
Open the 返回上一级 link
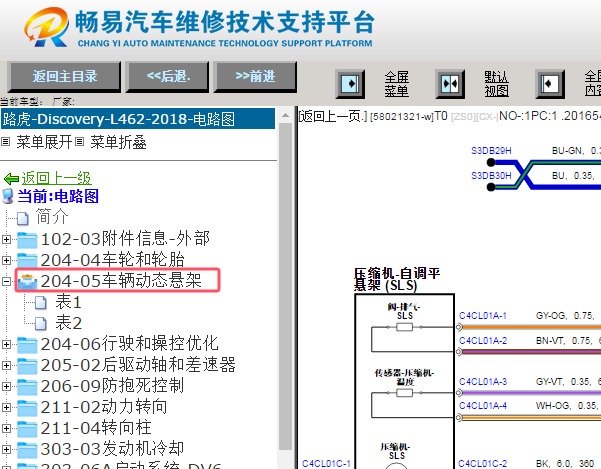[x=56, y=178]
